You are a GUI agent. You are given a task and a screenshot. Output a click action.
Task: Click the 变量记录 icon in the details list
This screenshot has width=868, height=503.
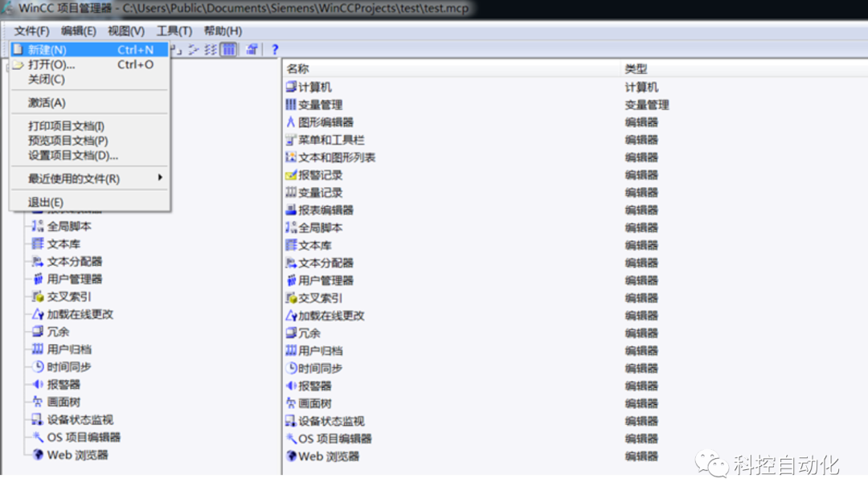coord(291,193)
